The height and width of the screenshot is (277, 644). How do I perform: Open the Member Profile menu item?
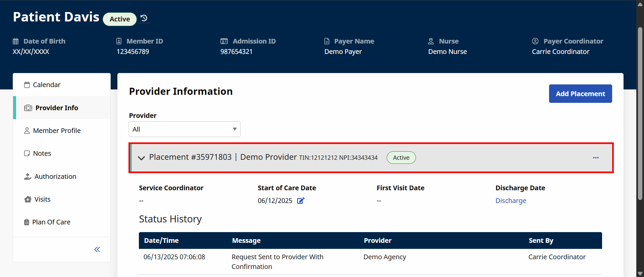click(57, 131)
